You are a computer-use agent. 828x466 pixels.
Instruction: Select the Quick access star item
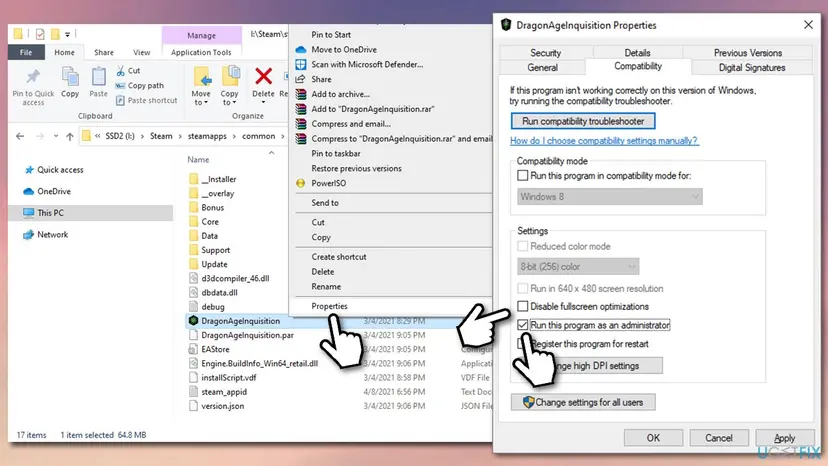pos(54,170)
